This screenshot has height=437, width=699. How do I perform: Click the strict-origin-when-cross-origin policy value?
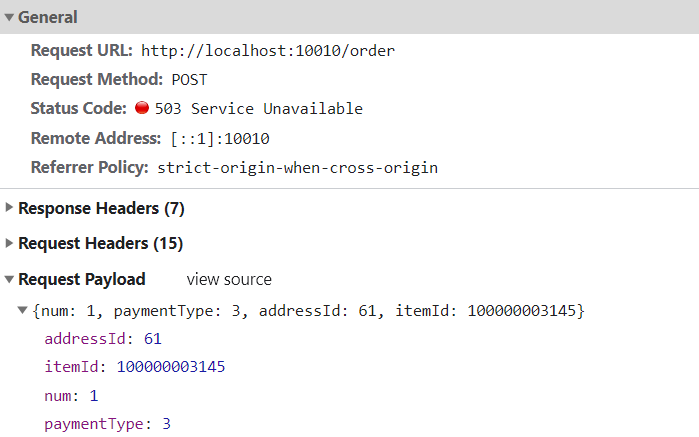[x=297, y=167]
